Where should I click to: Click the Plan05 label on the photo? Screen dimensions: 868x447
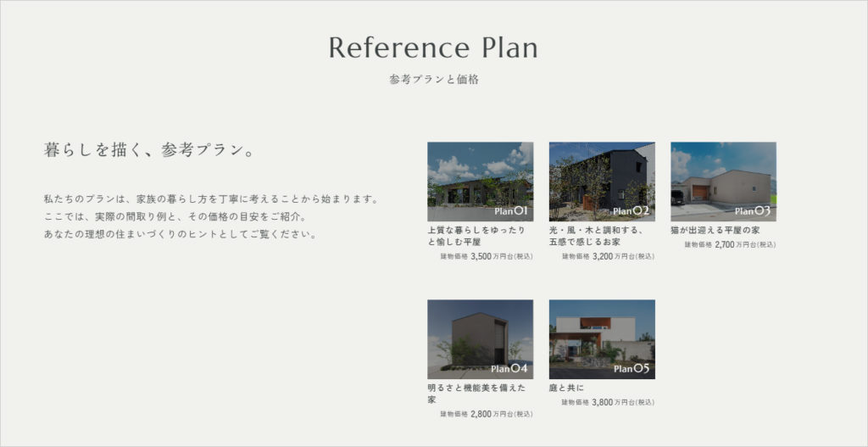(631, 368)
